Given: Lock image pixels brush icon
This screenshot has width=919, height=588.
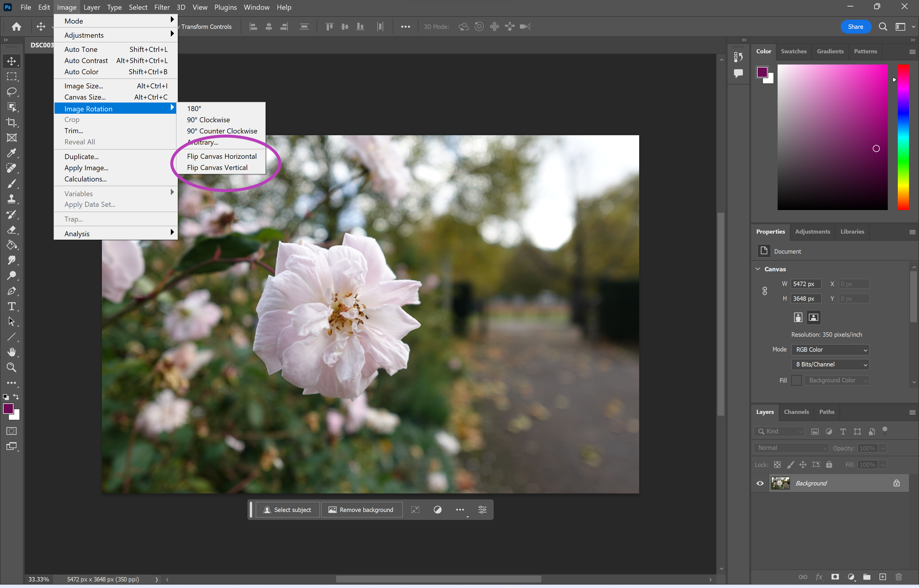Looking at the screenshot, I should point(790,465).
